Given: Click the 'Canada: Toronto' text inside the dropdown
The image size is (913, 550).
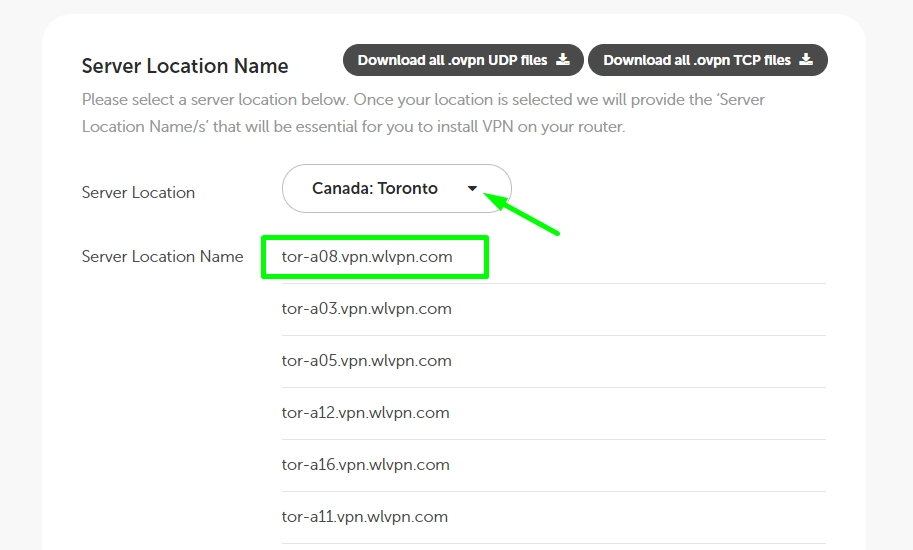Looking at the screenshot, I should click(375, 188).
